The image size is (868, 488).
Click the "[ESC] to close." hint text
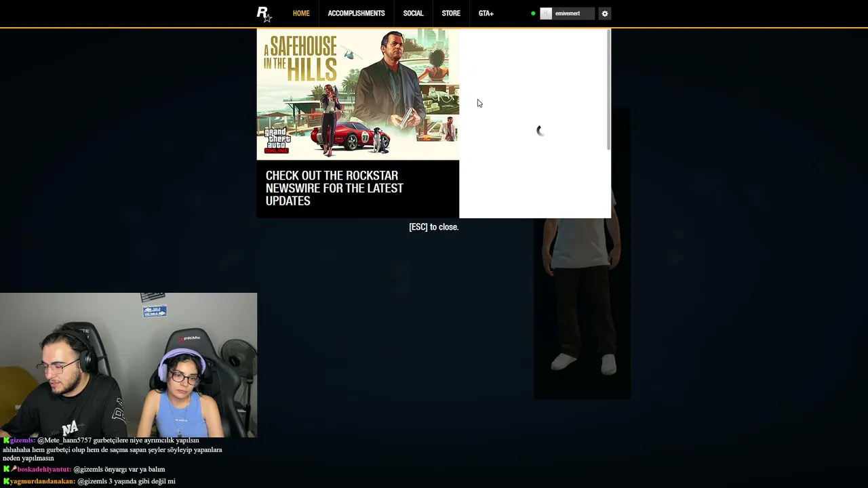pyautogui.click(x=434, y=227)
